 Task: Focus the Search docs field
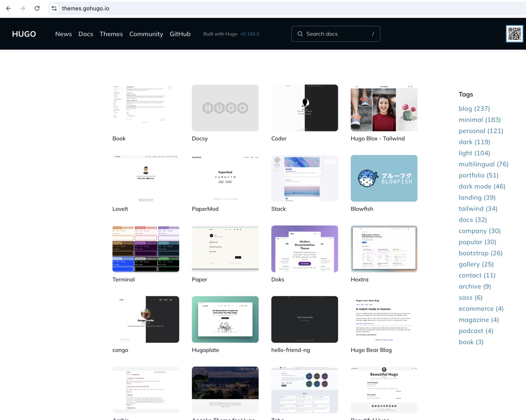pyautogui.click(x=336, y=34)
